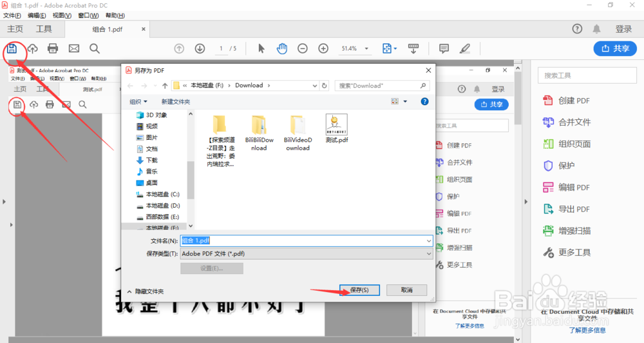
Task: Open the 帮助(H) menu
Action: [x=115, y=15]
